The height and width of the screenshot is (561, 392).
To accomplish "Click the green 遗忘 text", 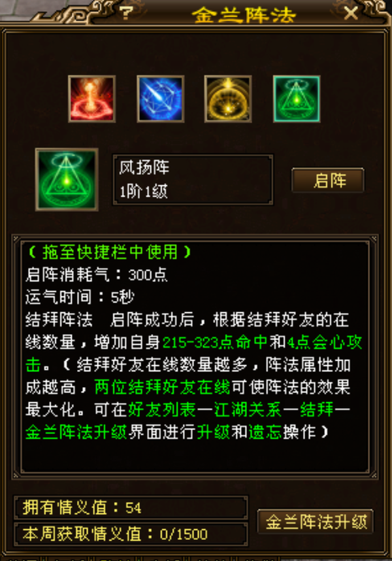I will pos(265,432).
